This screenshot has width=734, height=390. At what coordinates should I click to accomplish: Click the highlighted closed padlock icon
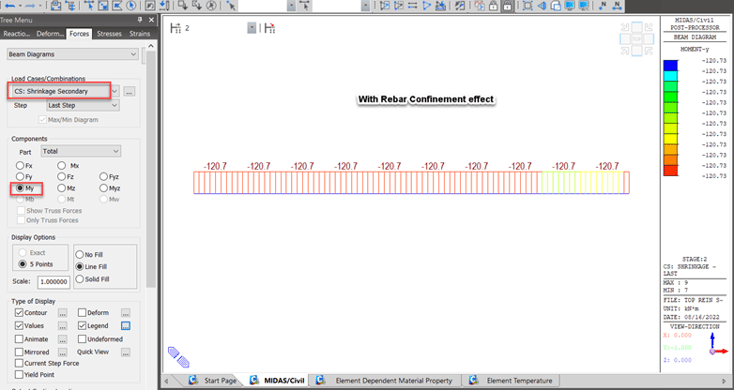click(x=507, y=6)
